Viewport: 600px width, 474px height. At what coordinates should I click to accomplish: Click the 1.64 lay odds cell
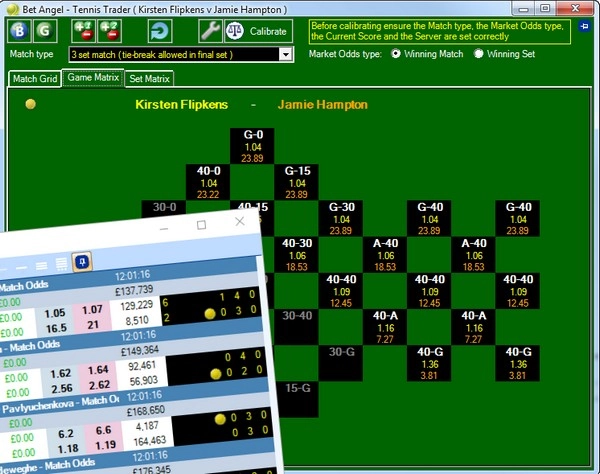(98, 370)
